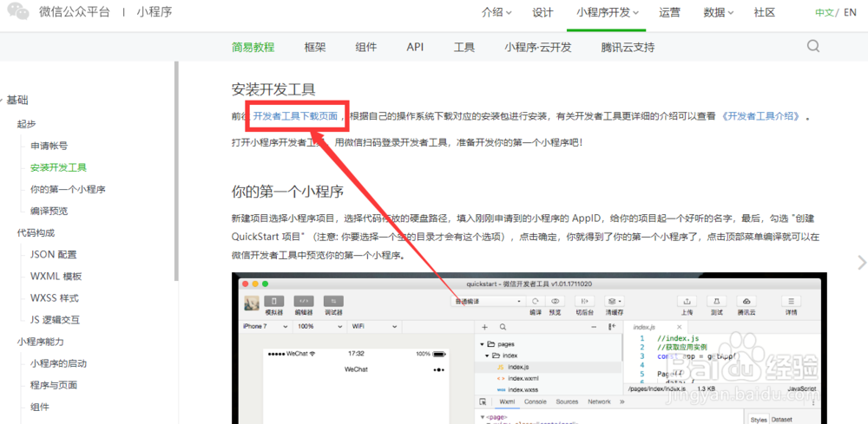
Task: Open the 普通编译 dropdown in screenshot
Action: pos(488,301)
